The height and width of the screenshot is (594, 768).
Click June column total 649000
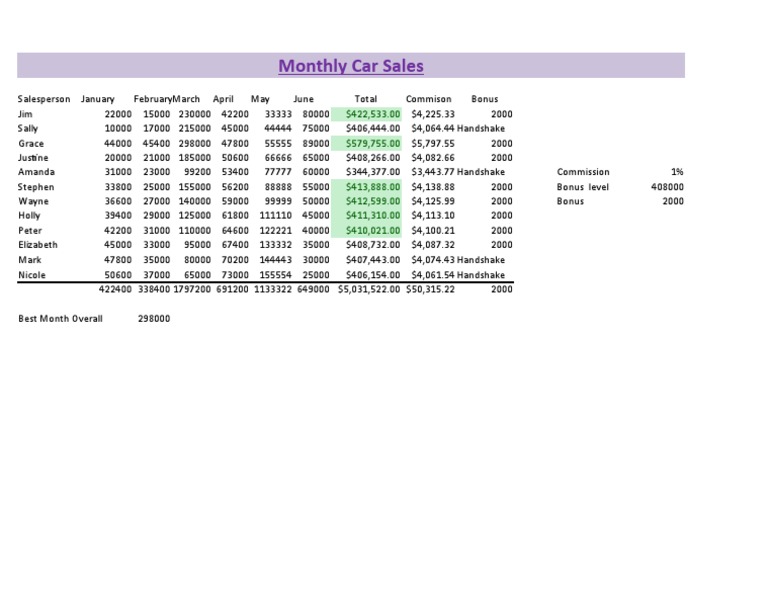click(x=313, y=289)
